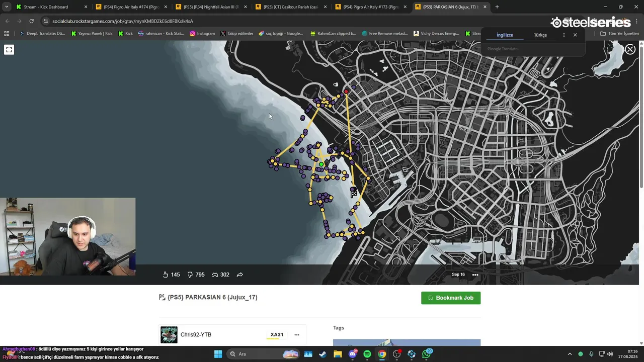644x362 pixels.
Task: Click the Sep 16 date label
Action: (x=458, y=275)
